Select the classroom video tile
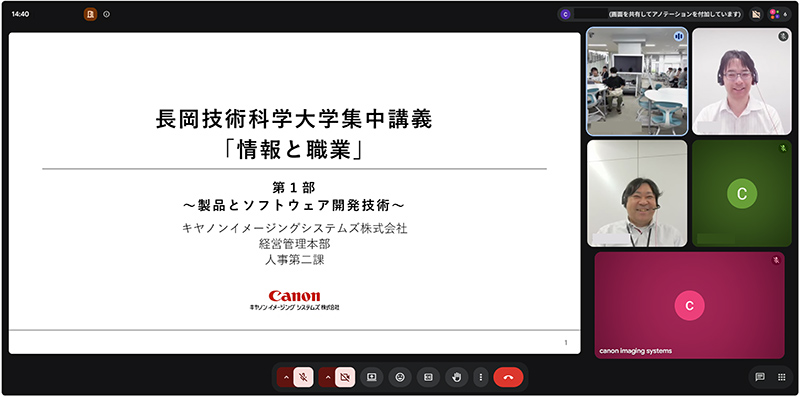800x397 pixels. (x=637, y=81)
